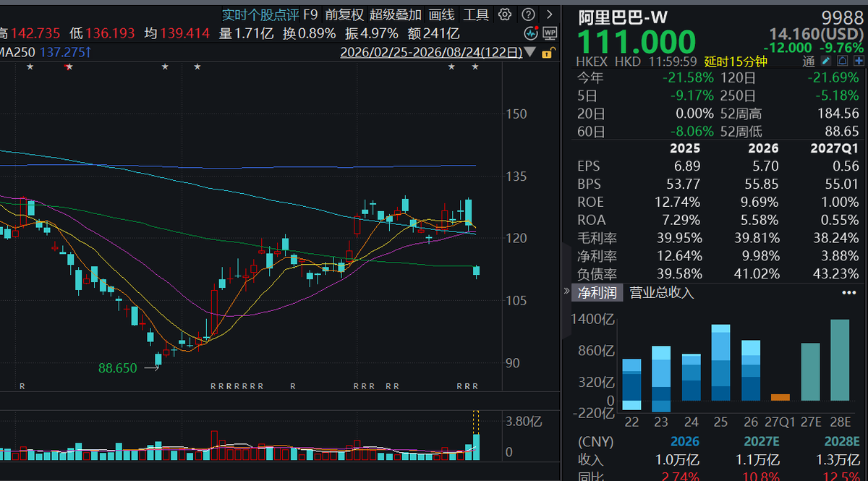Click first white star event marker
The image size is (868, 481).
click(x=30, y=67)
